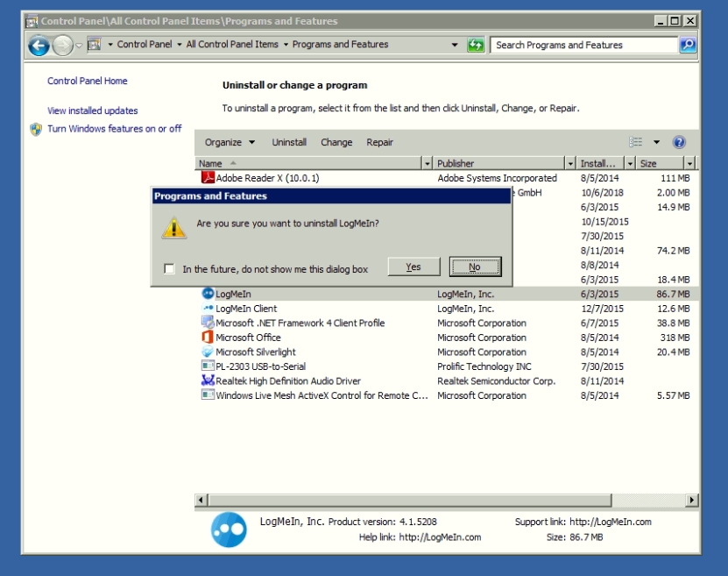The image size is (728, 576).
Task: Click the blue Help question mark icon
Action: [x=679, y=142]
